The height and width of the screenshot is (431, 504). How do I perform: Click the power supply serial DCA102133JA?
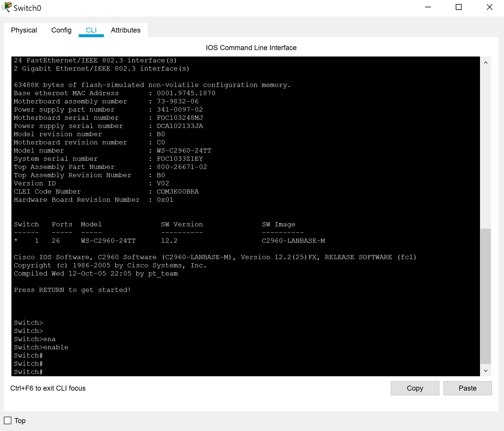tap(180, 126)
